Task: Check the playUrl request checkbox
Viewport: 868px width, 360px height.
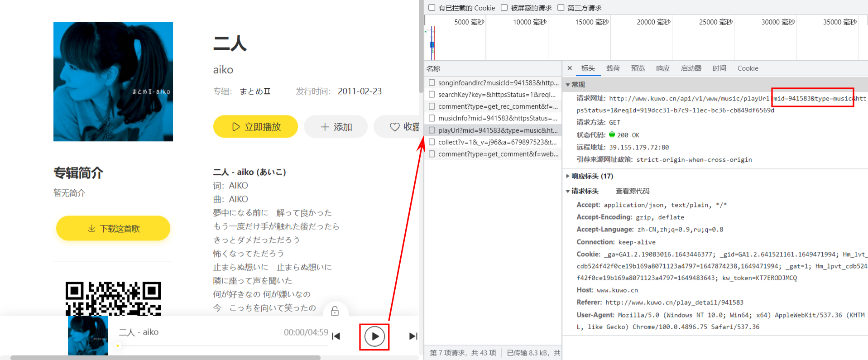Action: click(432, 130)
